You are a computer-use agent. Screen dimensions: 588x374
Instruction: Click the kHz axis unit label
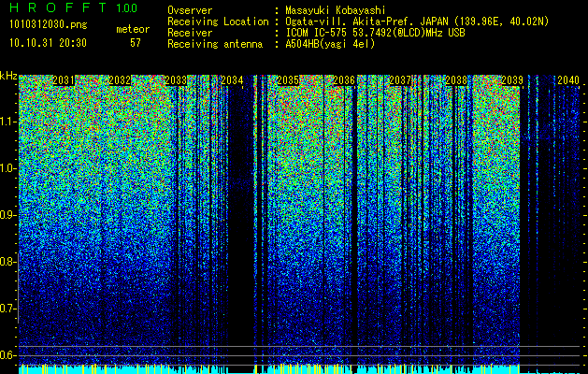[8, 76]
